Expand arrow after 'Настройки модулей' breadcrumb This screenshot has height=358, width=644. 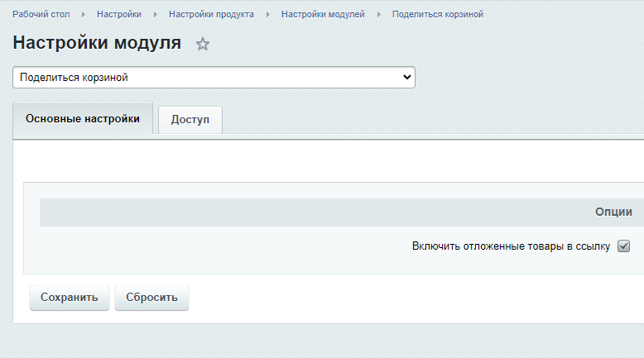pyautogui.click(x=379, y=15)
